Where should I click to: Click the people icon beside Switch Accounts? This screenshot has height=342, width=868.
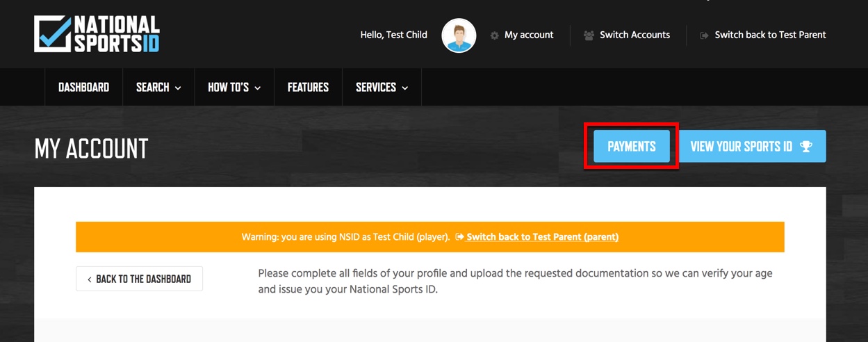589,35
